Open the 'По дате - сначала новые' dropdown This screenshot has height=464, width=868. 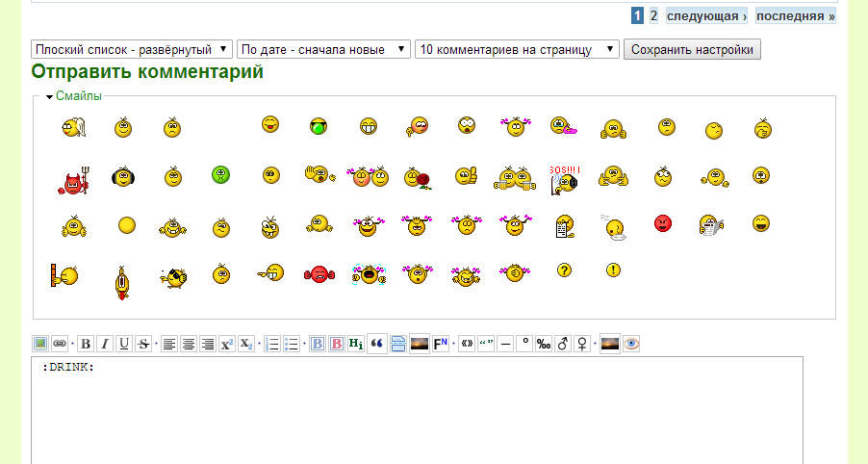click(x=324, y=49)
